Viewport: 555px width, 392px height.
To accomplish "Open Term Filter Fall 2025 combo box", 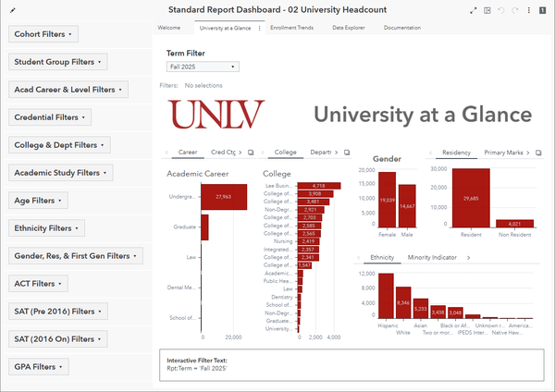I will click(203, 67).
